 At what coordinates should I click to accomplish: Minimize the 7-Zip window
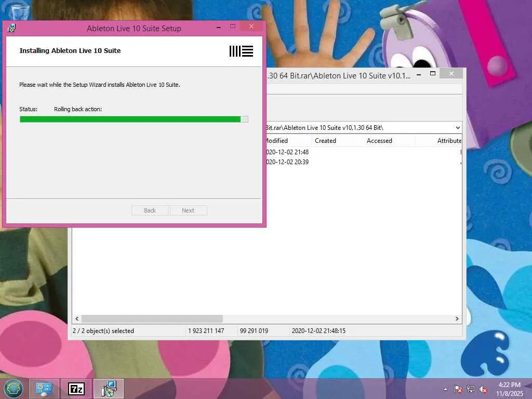click(x=419, y=74)
